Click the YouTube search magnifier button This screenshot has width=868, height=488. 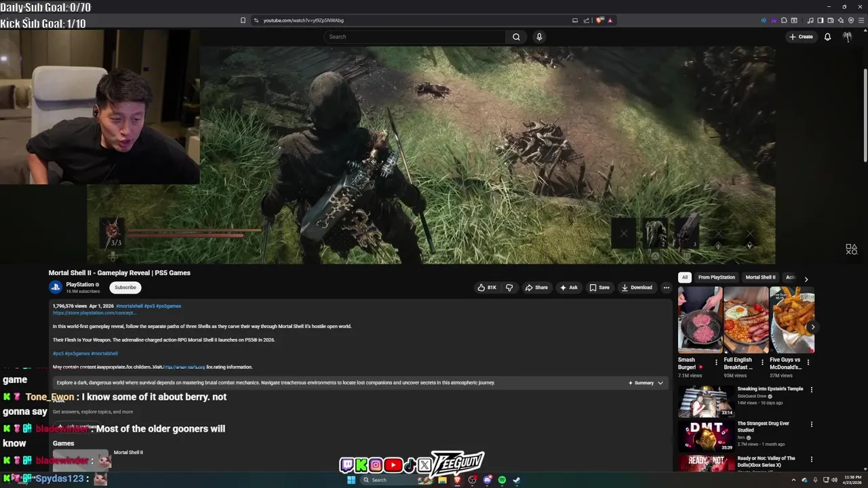pos(516,37)
